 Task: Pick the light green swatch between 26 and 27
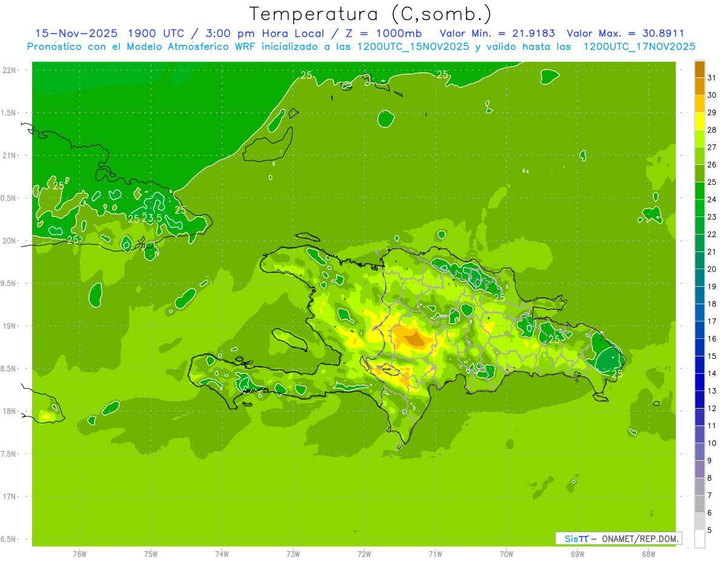point(699,156)
